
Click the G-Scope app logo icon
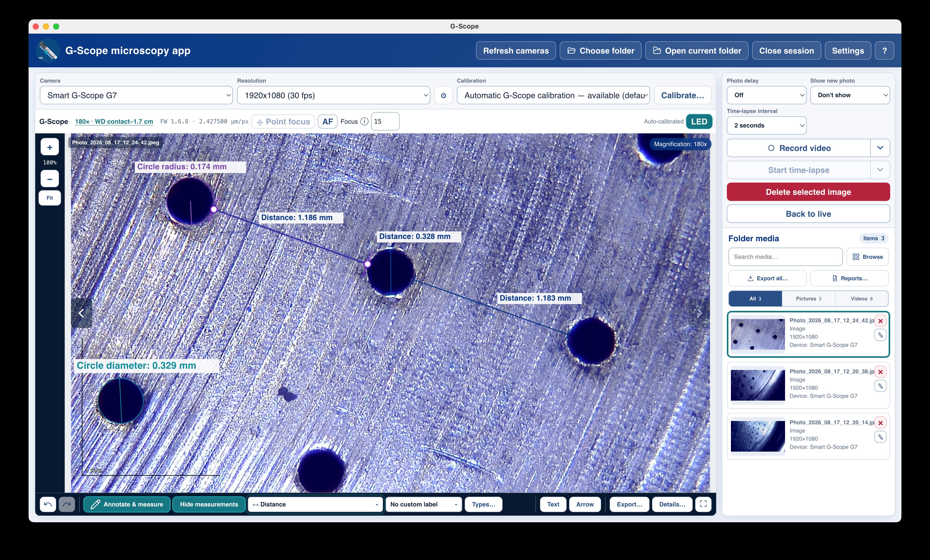48,50
